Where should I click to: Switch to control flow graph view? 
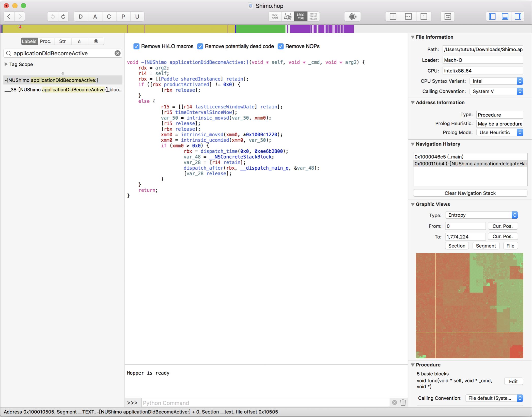tap(288, 17)
